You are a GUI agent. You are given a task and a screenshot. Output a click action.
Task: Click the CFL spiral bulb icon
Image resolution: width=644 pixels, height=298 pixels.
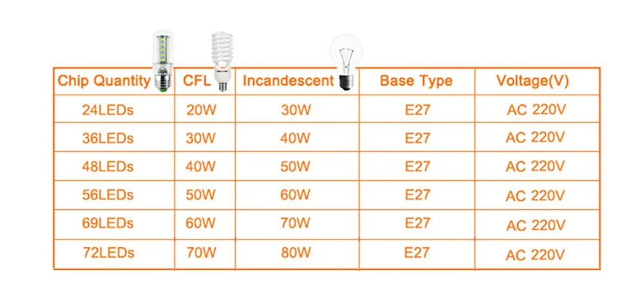pos(222,61)
